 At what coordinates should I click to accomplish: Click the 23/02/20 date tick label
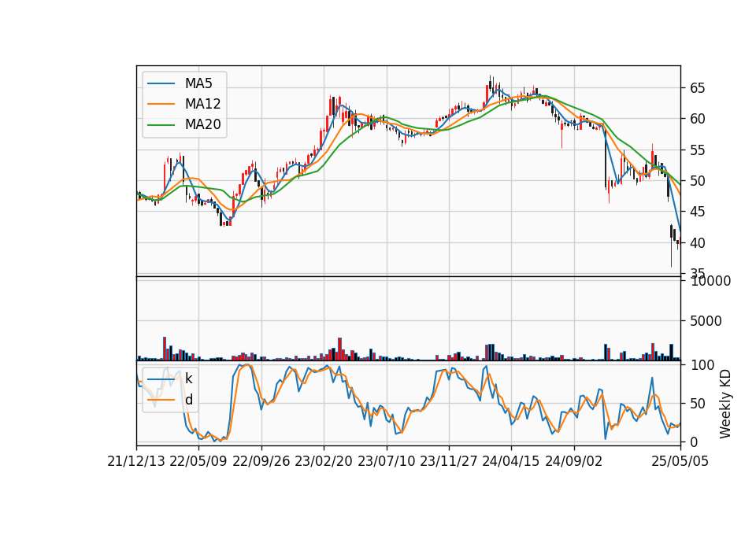click(x=324, y=461)
